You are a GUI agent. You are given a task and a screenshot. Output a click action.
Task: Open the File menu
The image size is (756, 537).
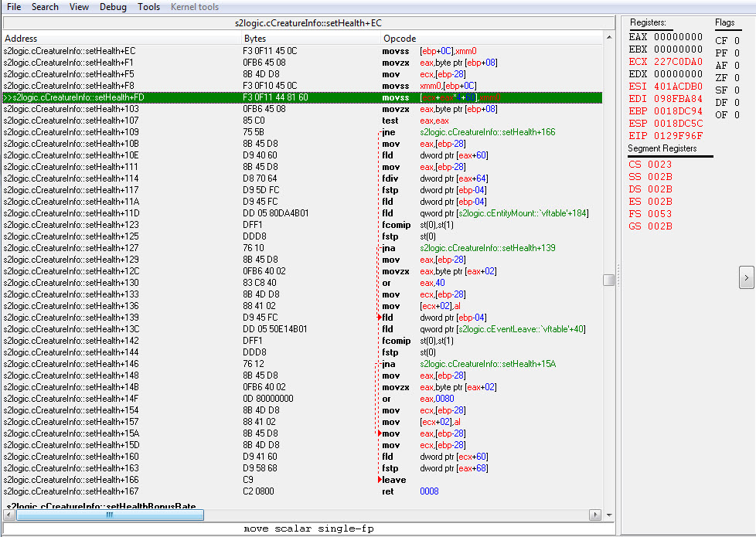(x=14, y=7)
